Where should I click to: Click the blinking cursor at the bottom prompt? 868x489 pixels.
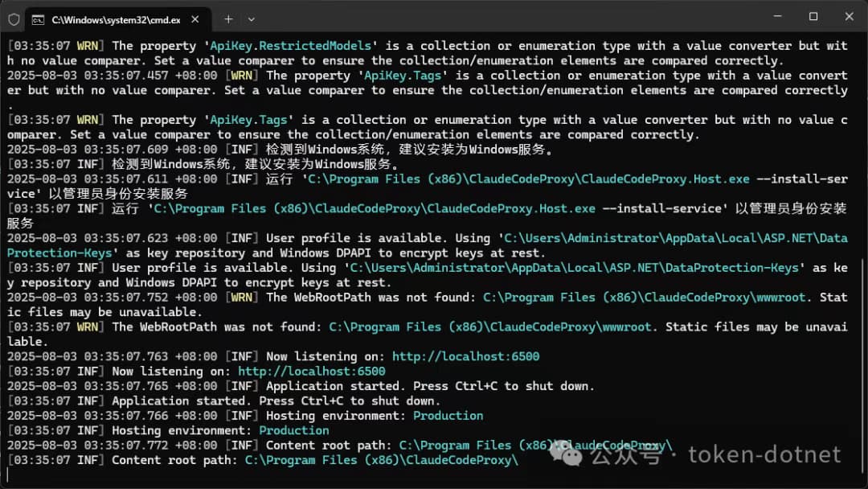click(x=8, y=475)
